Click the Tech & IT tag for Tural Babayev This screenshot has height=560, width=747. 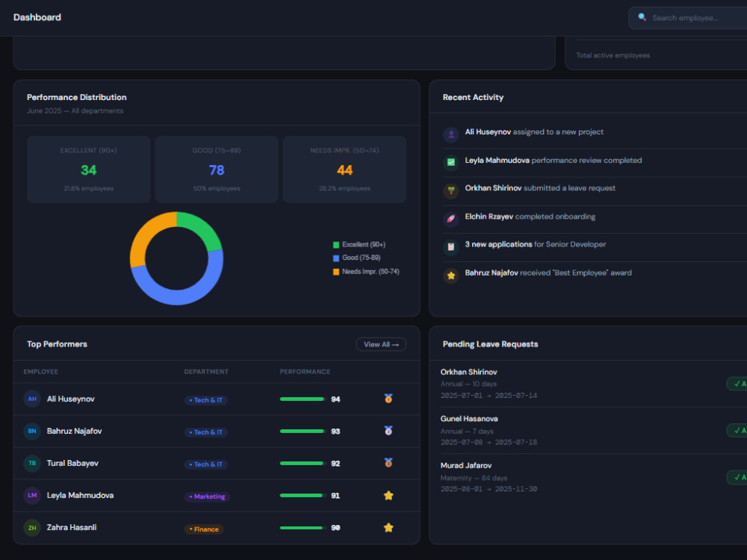(x=206, y=464)
